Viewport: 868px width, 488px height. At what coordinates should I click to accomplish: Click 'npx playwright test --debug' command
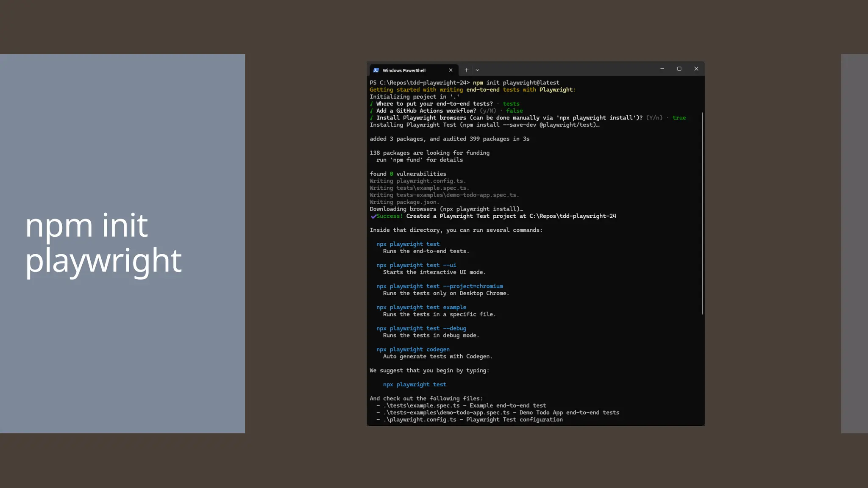[x=421, y=328]
